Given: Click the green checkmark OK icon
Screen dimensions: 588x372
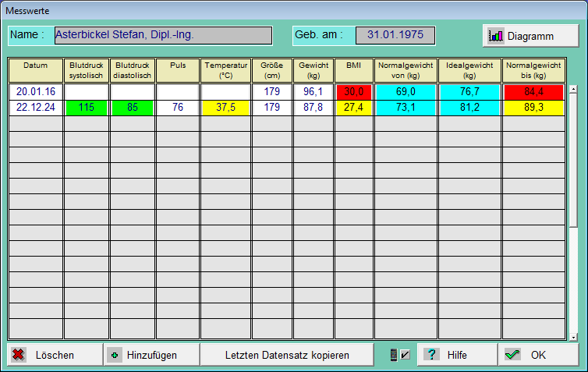Looking at the screenshot, I should tap(512, 355).
